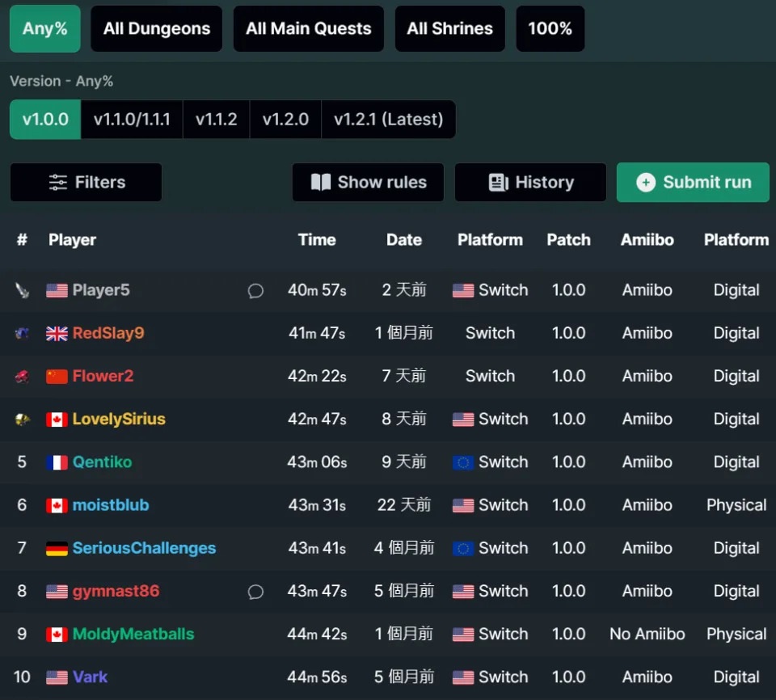776x700 pixels.
Task: Click US flag next to Vark
Action: 57,677
